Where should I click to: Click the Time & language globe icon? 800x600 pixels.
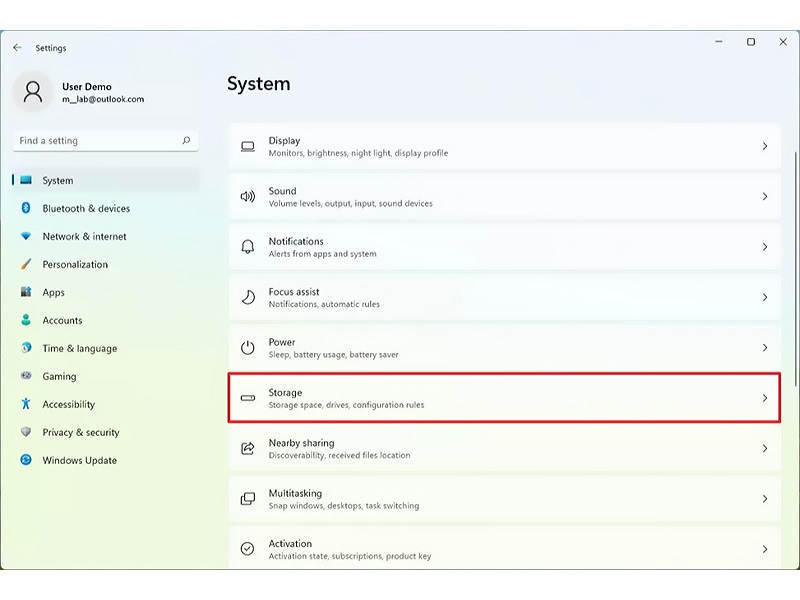(26, 348)
